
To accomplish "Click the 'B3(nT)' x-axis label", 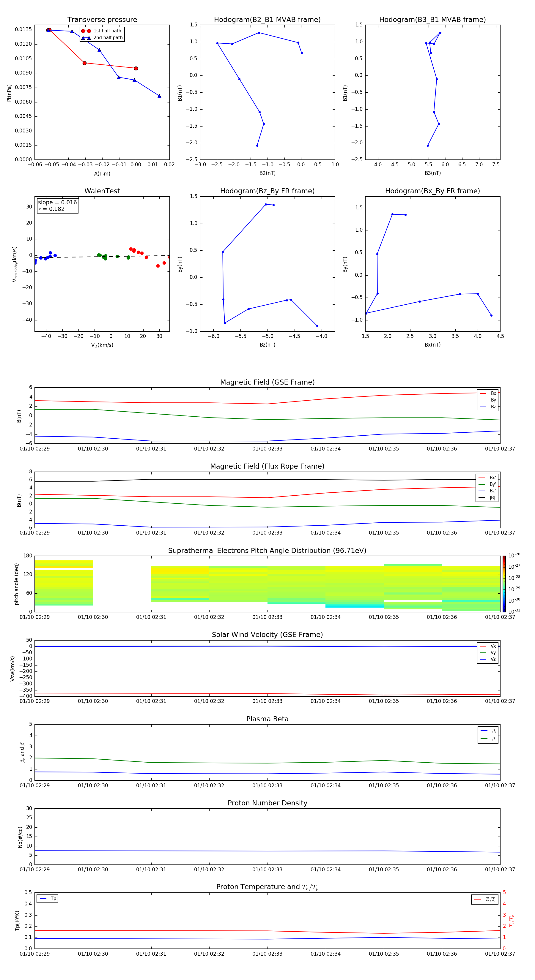I will pyautogui.click(x=432, y=173).
